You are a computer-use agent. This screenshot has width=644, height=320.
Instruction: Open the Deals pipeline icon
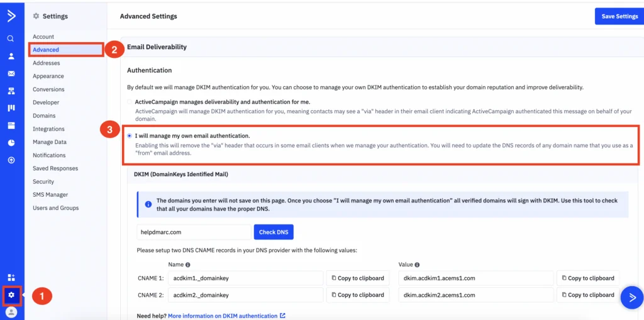(11, 108)
